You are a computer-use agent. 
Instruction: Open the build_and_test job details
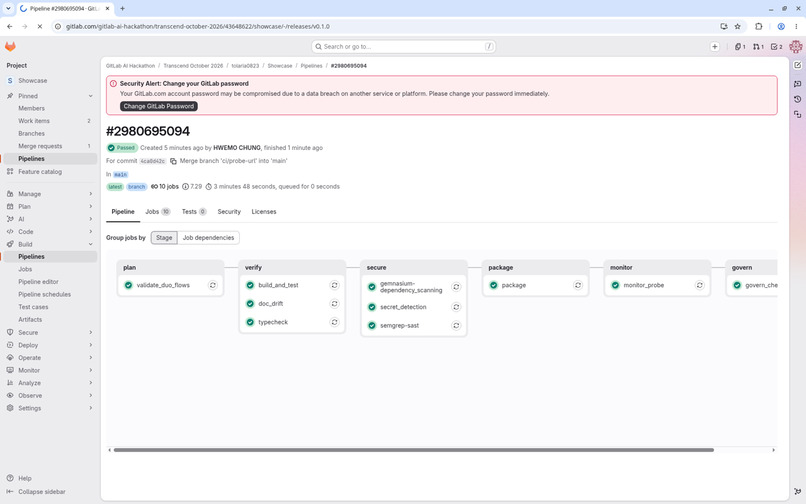(x=278, y=285)
